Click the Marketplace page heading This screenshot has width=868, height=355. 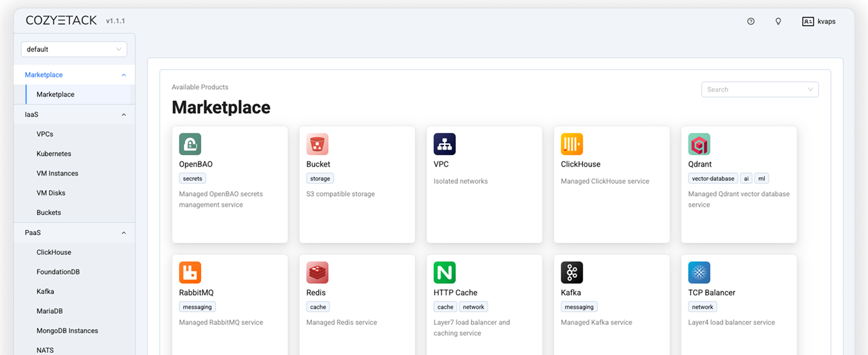click(221, 108)
